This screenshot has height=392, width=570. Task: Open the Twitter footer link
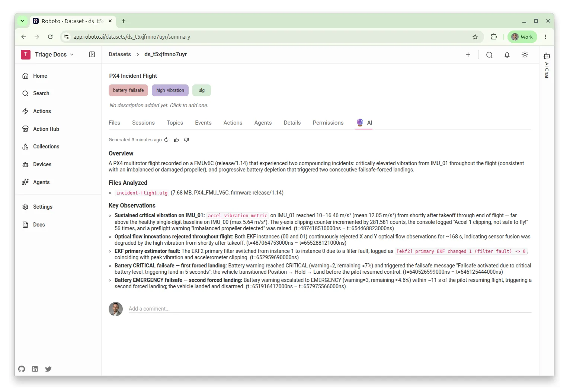(48, 369)
